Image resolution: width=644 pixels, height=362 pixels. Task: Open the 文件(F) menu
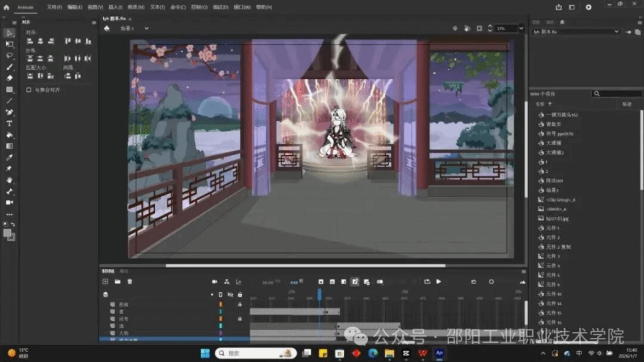click(x=55, y=7)
